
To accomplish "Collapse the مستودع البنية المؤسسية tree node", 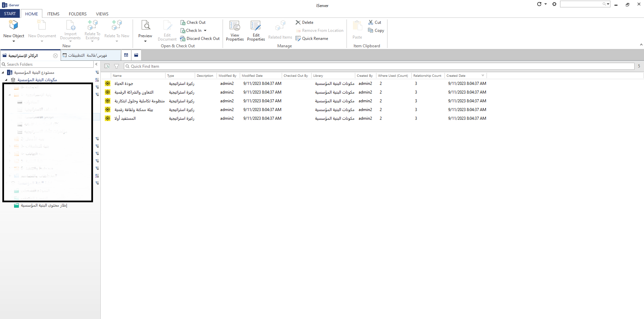I will 3,72.
